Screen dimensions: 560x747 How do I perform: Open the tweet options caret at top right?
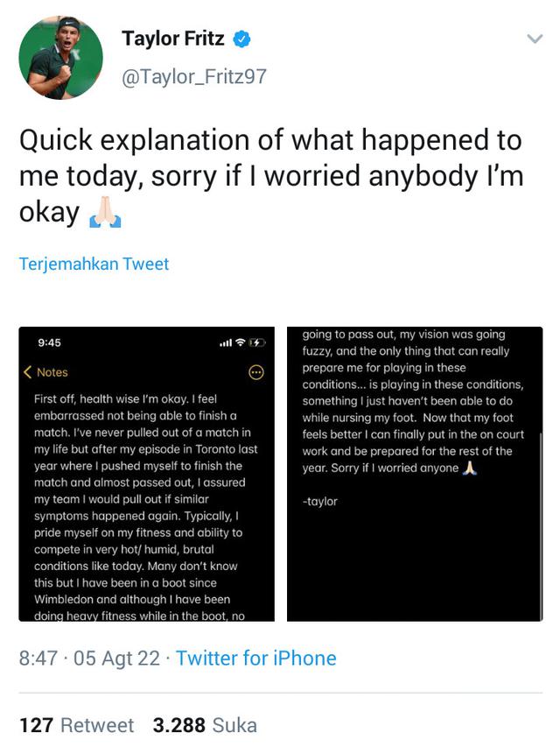click(x=536, y=37)
